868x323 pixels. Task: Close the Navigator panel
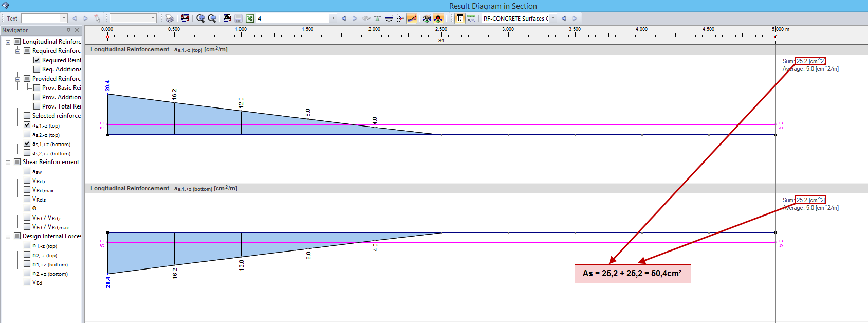(x=77, y=30)
